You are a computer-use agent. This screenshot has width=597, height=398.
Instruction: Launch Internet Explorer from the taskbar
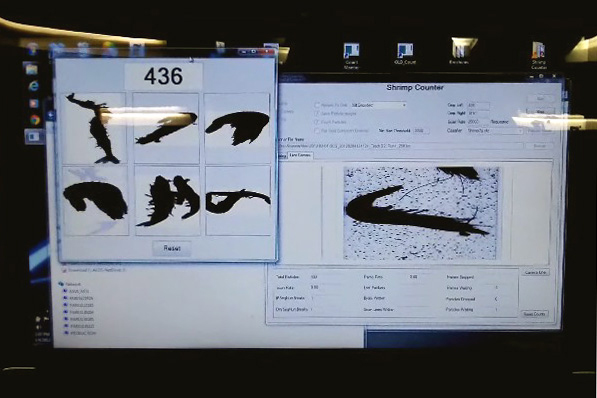click(x=34, y=86)
